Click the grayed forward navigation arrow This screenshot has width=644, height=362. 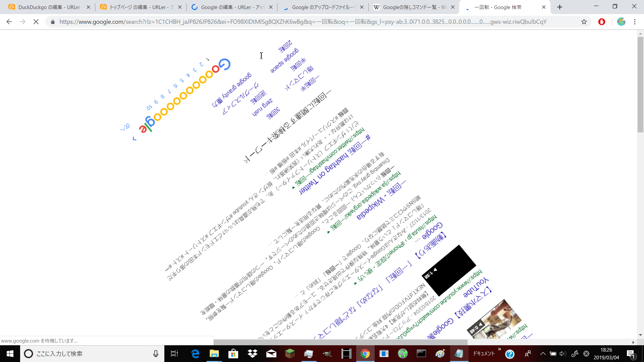[22, 22]
